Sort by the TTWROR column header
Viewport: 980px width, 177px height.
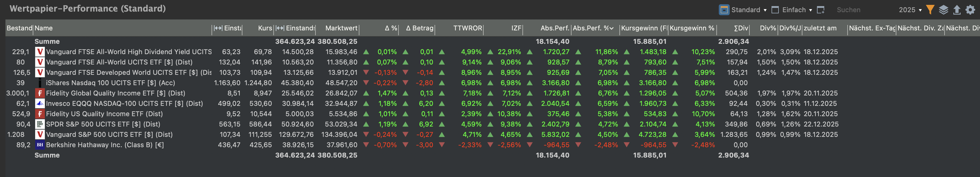pos(467,28)
